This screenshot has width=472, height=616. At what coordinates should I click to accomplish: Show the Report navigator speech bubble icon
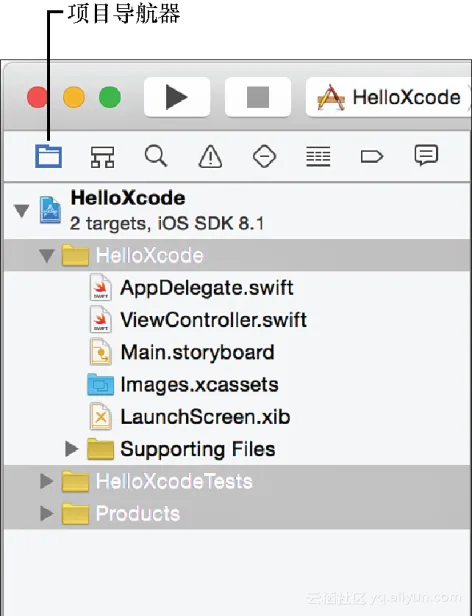click(426, 156)
